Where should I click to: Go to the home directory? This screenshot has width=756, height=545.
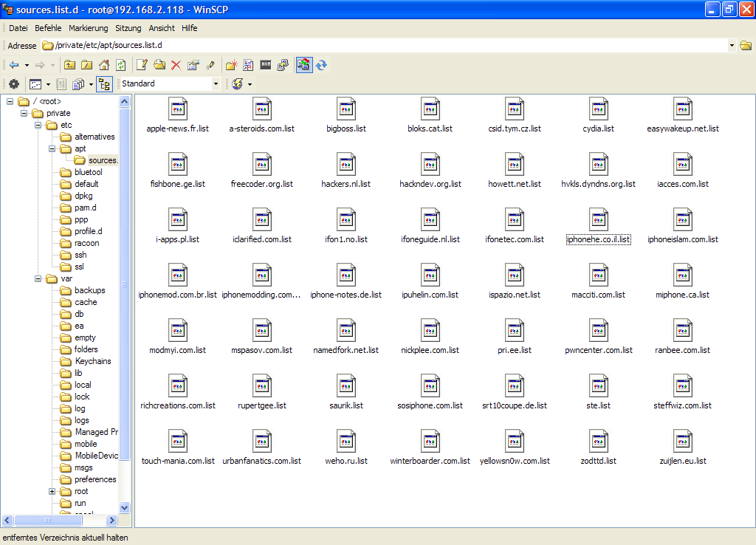click(x=103, y=65)
